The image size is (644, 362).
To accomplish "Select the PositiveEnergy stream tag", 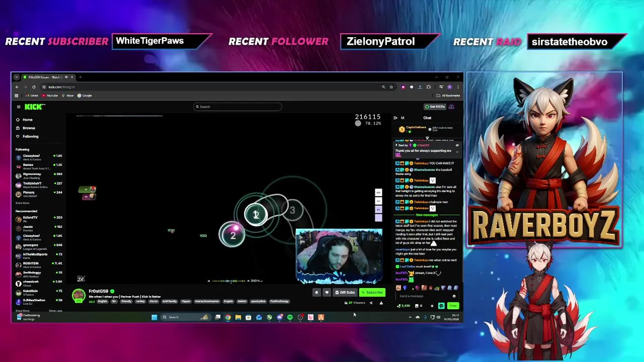I will (279, 301).
